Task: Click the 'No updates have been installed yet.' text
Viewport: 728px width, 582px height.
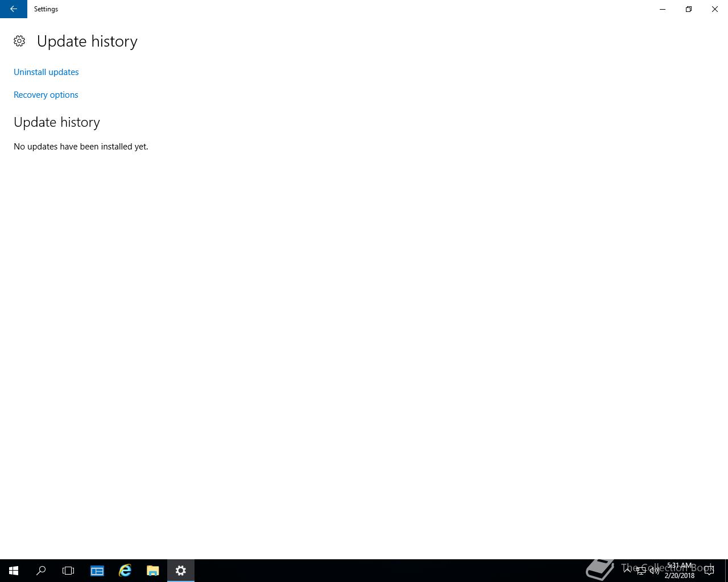Action: 81,147
